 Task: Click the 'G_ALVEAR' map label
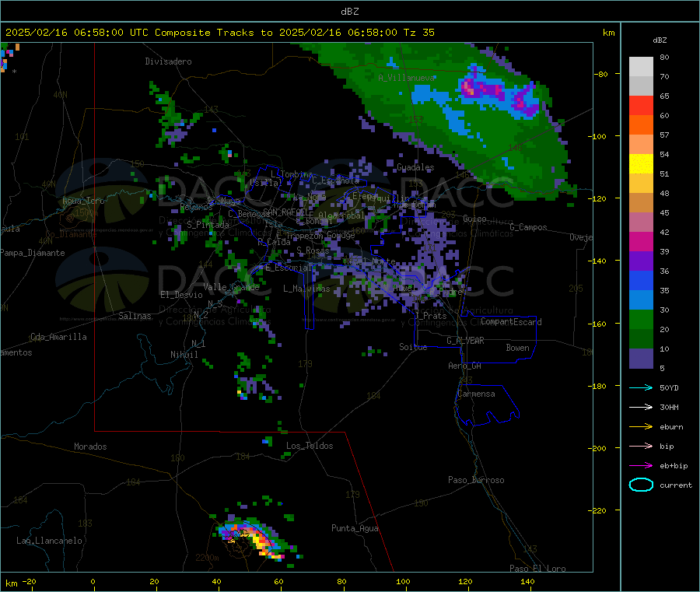pyautogui.click(x=465, y=341)
